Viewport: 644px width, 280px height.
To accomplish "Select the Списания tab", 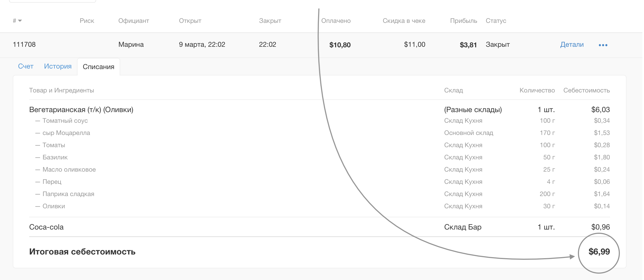I will click(x=98, y=67).
